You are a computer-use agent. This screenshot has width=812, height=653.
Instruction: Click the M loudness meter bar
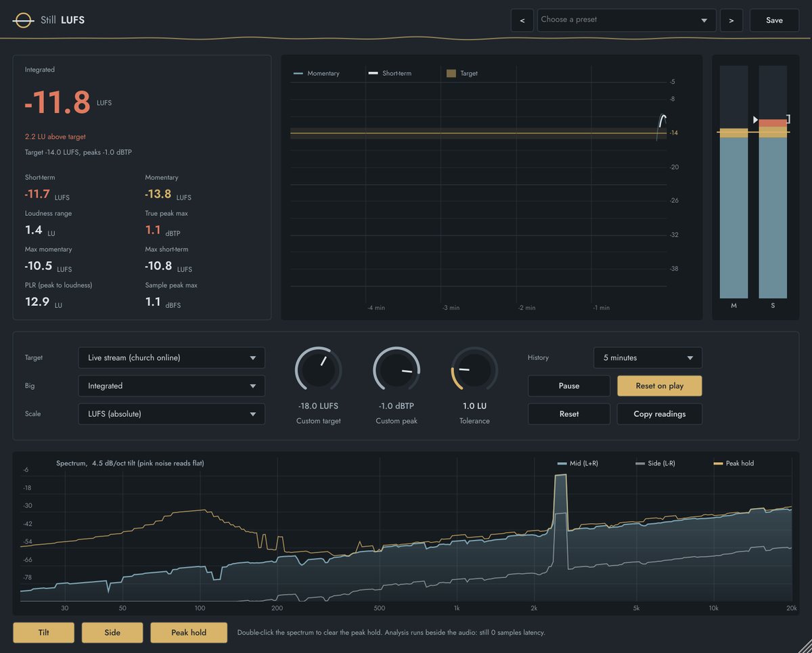(x=734, y=182)
